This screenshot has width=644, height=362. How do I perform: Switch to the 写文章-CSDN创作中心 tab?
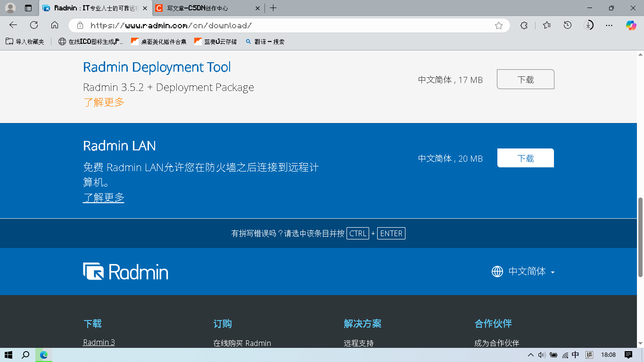point(208,8)
